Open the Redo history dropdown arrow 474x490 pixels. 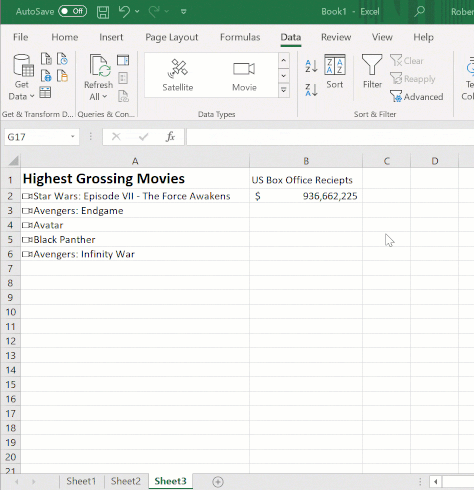tap(167, 11)
